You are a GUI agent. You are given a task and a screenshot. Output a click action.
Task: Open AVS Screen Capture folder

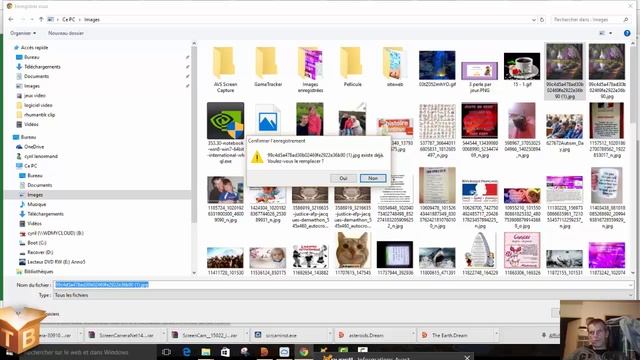click(x=225, y=70)
